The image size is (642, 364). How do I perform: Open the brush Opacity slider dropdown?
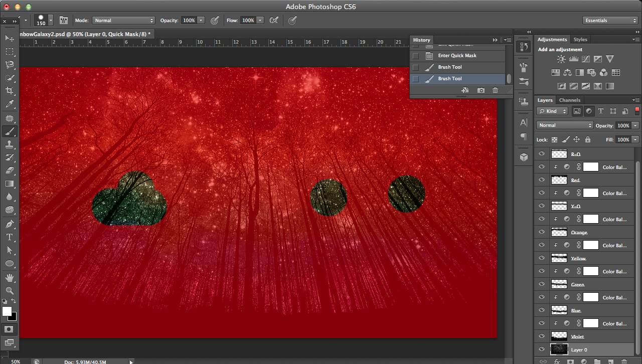(x=201, y=21)
